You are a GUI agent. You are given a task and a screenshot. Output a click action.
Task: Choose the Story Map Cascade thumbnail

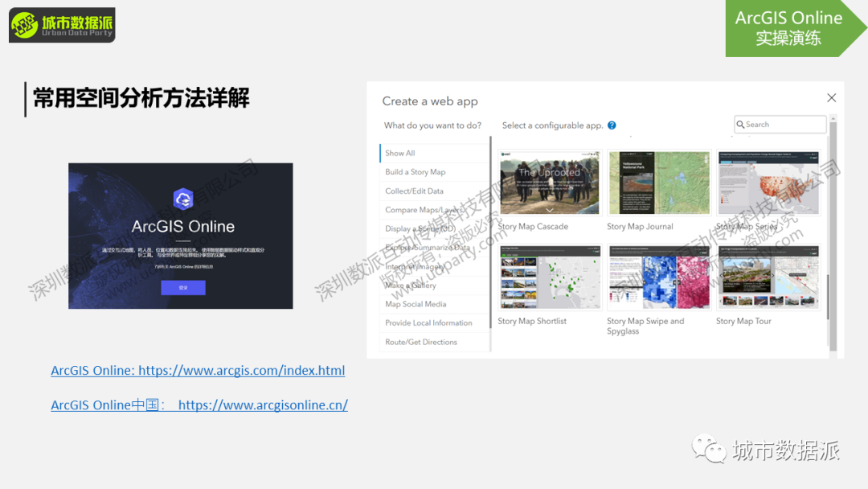(x=549, y=183)
